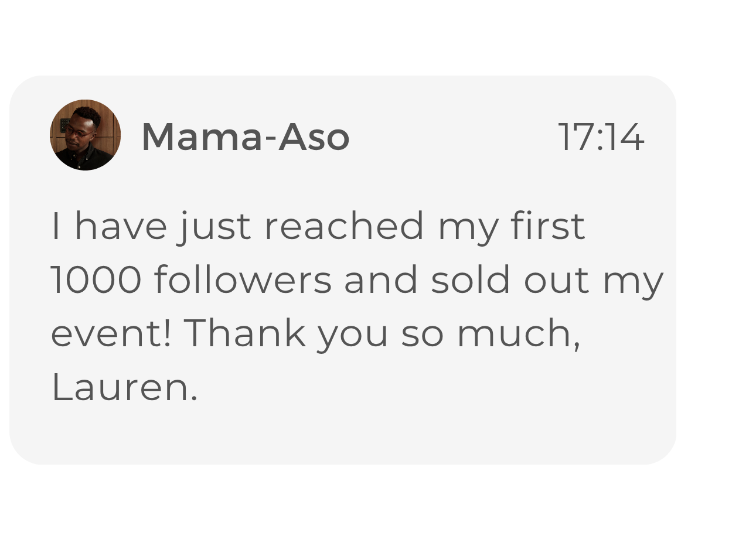This screenshot has height=539, width=756.
Task: Click the word "much," in the message
Action: pos(518,334)
